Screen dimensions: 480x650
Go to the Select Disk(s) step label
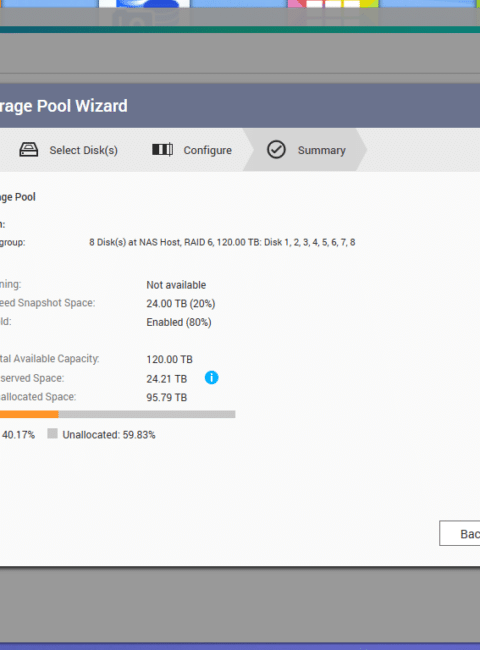pos(84,150)
